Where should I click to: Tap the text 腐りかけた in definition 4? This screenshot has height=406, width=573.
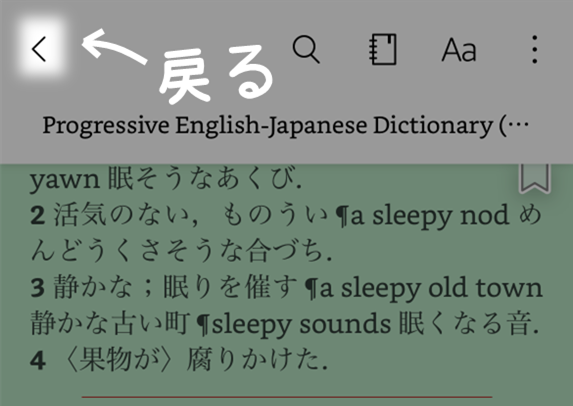pos(254,360)
